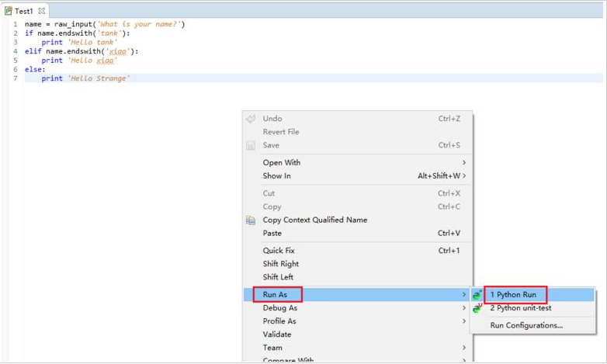Expand the Debug As submenu arrow

[x=464, y=308]
